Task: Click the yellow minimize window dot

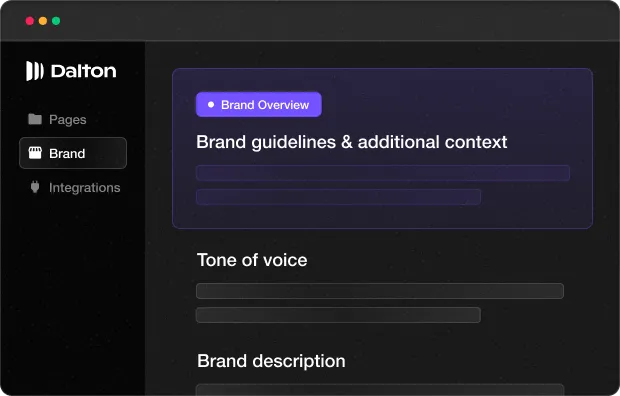Action: coord(43,21)
